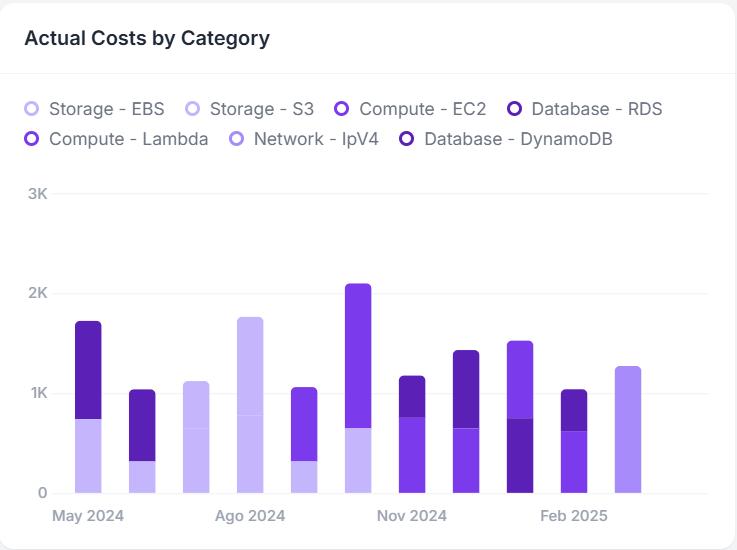The width and height of the screenshot is (737, 550).
Task: Click the Compute - Lambda legend circle icon
Action: click(32, 139)
